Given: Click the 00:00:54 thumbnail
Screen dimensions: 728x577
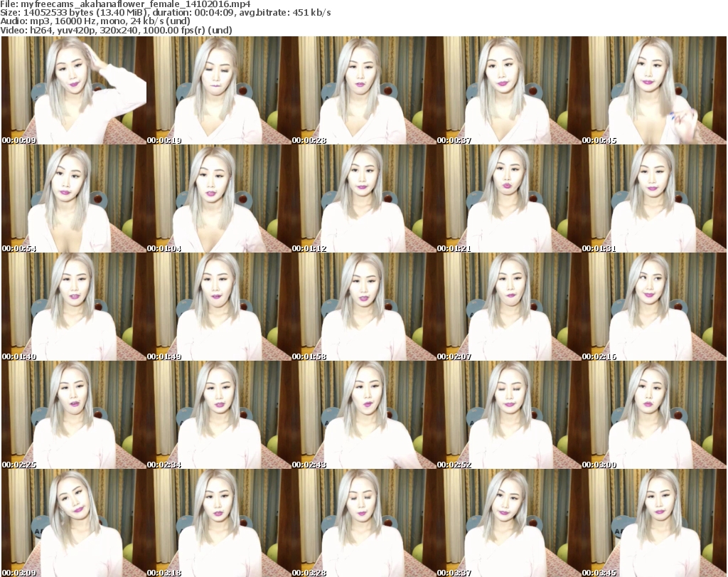Looking at the screenshot, I should pos(74,198).
